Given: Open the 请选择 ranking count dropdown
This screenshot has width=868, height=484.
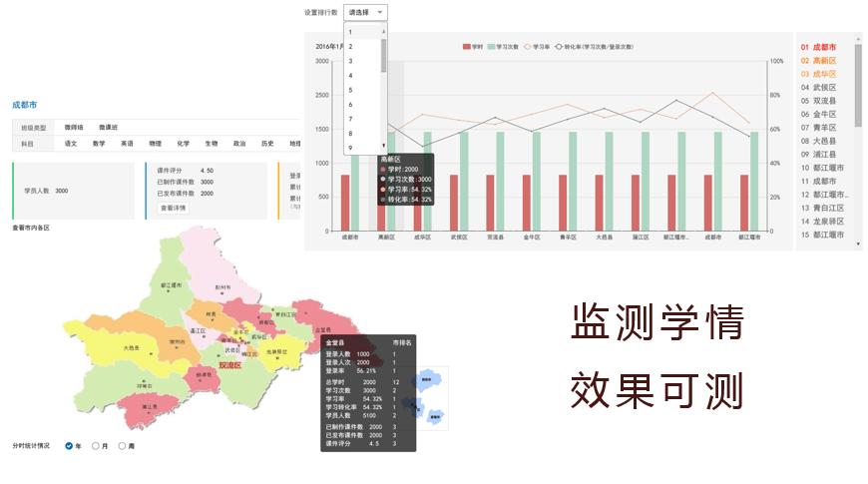Looking at the screenshot, I should click(x=365, y=12).
